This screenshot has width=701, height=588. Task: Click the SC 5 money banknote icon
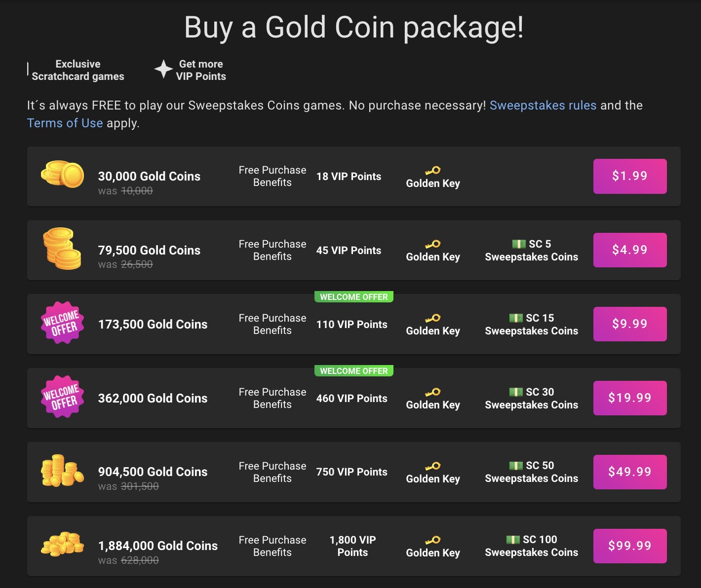tap(519, 243)
